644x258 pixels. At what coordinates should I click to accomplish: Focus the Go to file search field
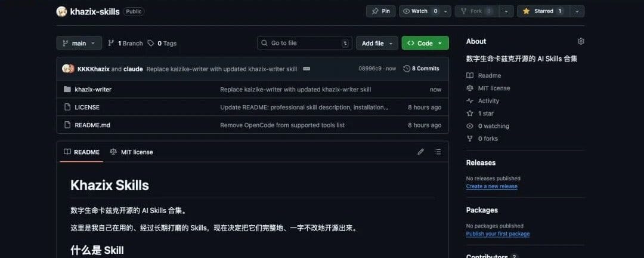click(304, 43)
